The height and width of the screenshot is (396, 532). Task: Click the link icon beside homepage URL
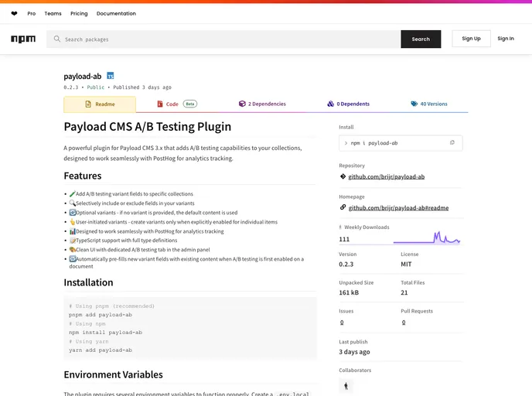point(343,207)
